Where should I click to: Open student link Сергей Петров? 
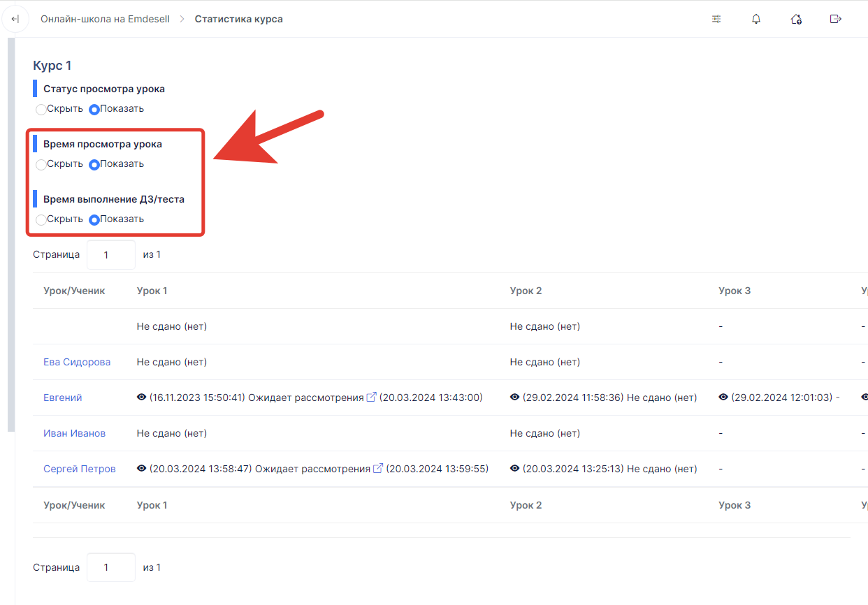pos(80,469)
